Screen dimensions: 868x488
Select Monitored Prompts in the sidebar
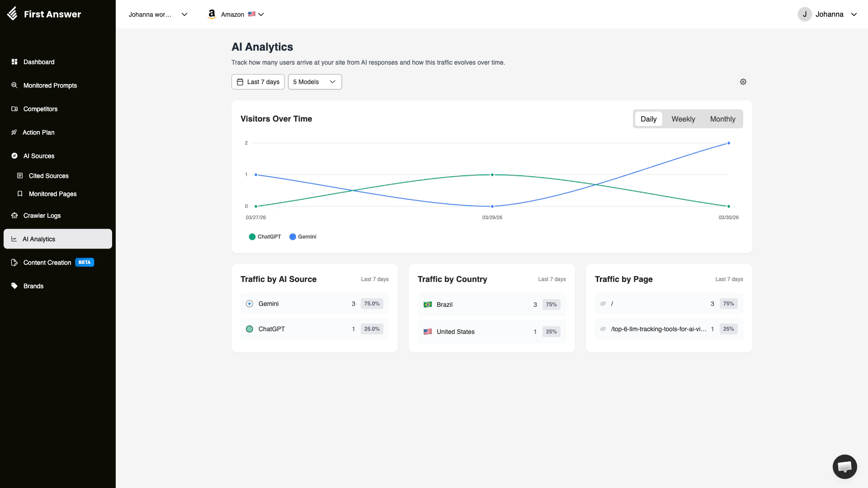point(50,85)
